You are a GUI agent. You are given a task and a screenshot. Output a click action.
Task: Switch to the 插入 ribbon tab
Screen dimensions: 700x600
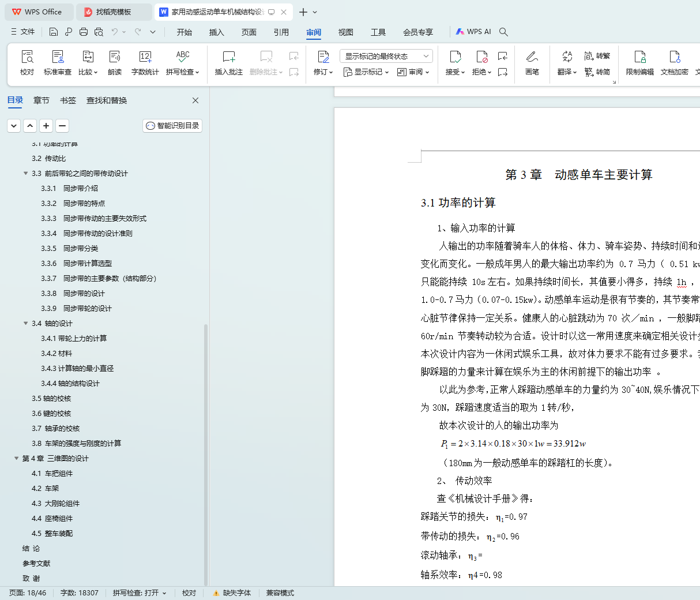coord(217,32)
